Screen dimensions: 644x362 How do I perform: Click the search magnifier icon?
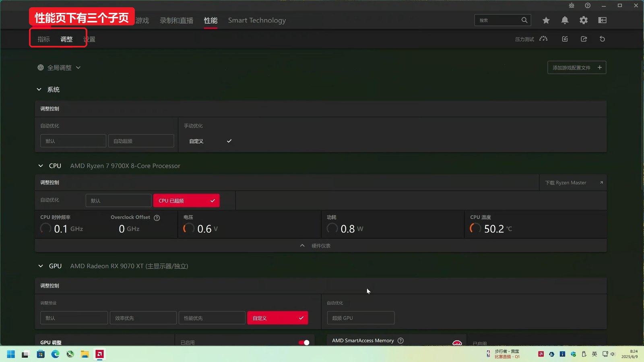pyautogui.click(x=524, y=20)
